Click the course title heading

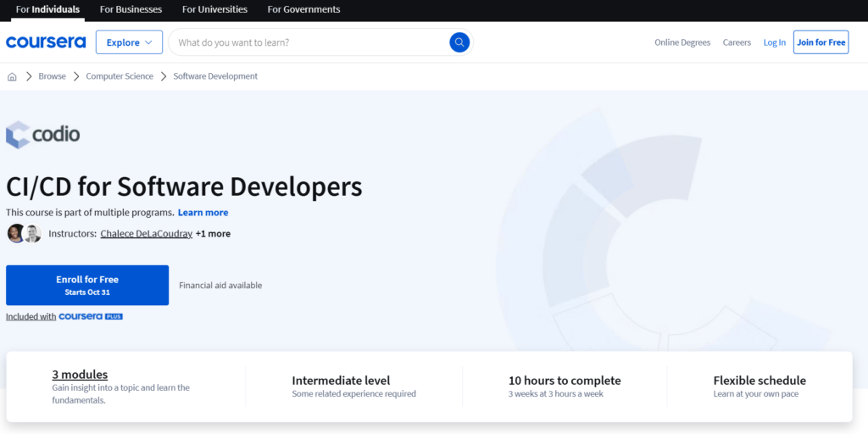[184, 187]
